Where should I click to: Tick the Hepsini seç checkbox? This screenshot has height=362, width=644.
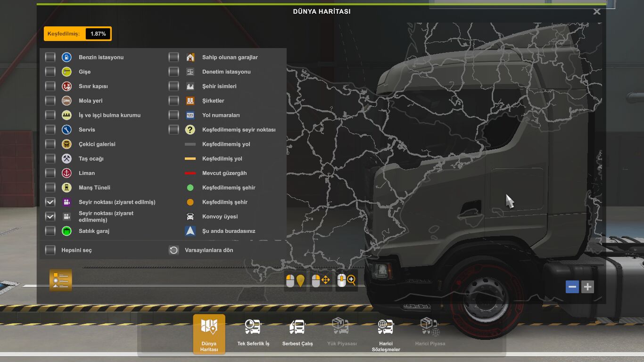(50, 250)
